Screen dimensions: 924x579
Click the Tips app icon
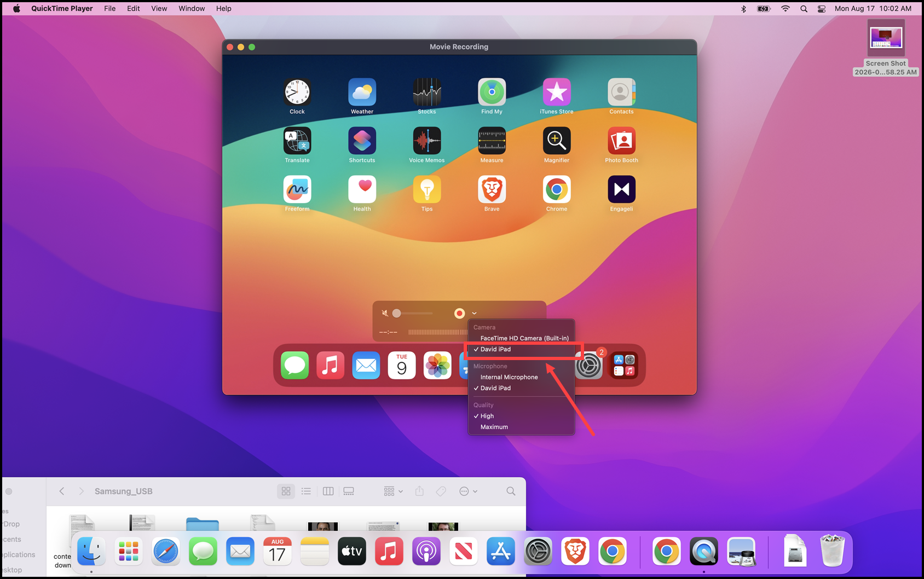coord(427,189)
